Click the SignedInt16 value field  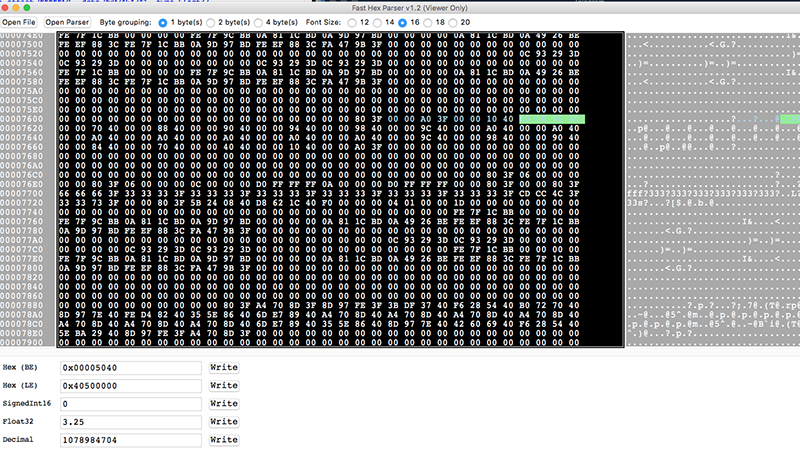click(x=131, y=404)
